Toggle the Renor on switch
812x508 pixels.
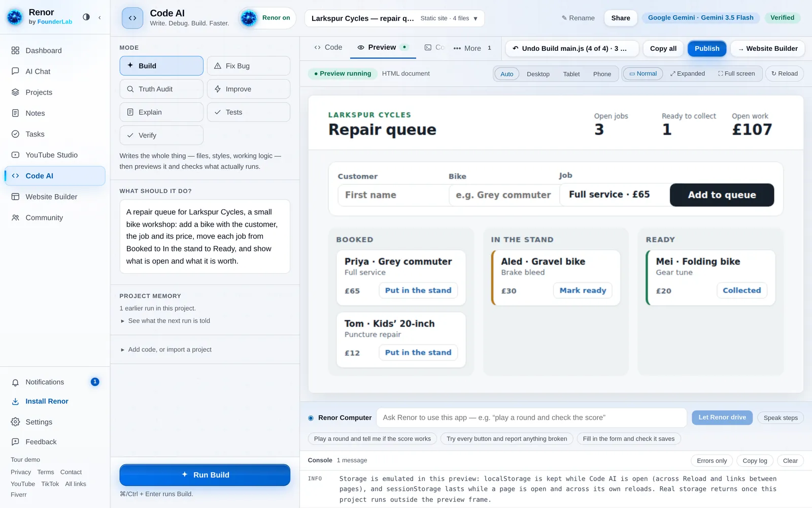tap(267, 18)
